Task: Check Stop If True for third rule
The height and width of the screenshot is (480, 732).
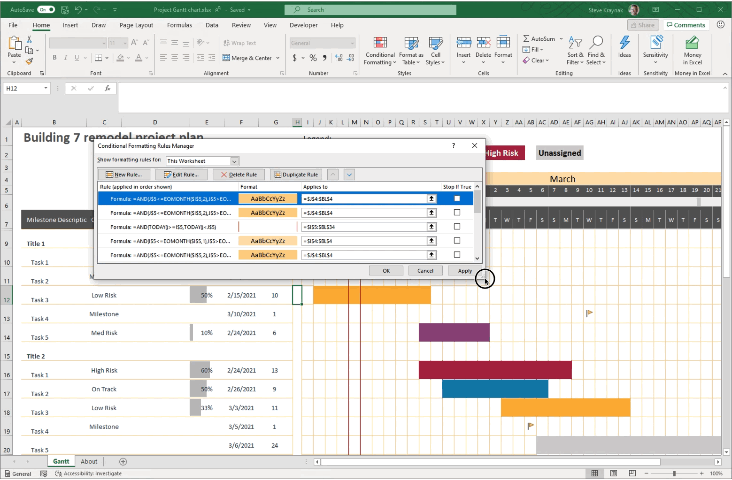Action: coord(457,227)
